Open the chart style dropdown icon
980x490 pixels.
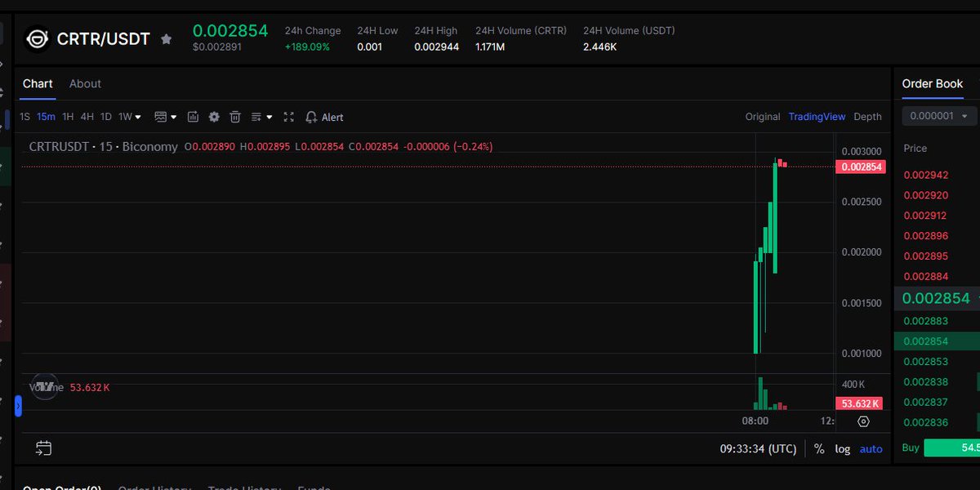tap(165, 117)
